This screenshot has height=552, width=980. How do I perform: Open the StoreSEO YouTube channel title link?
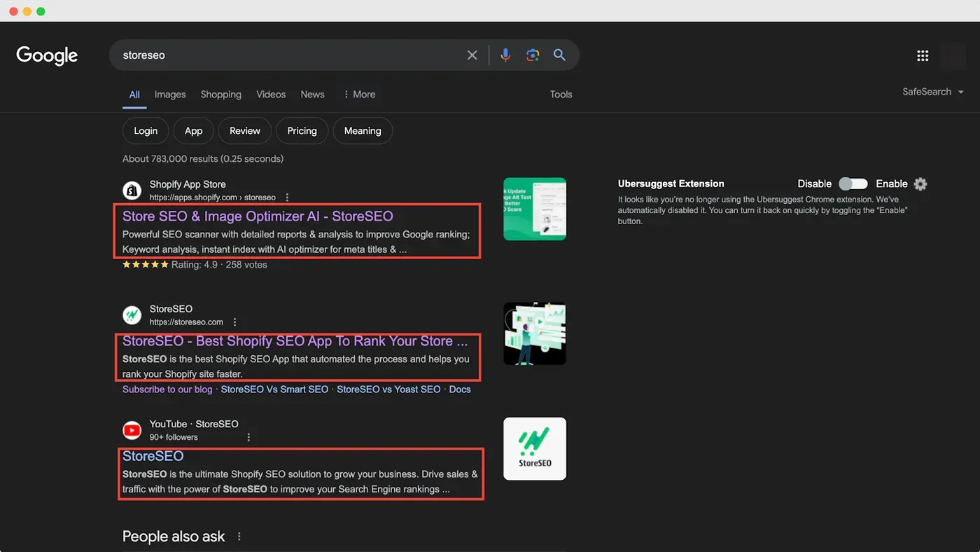153,456
